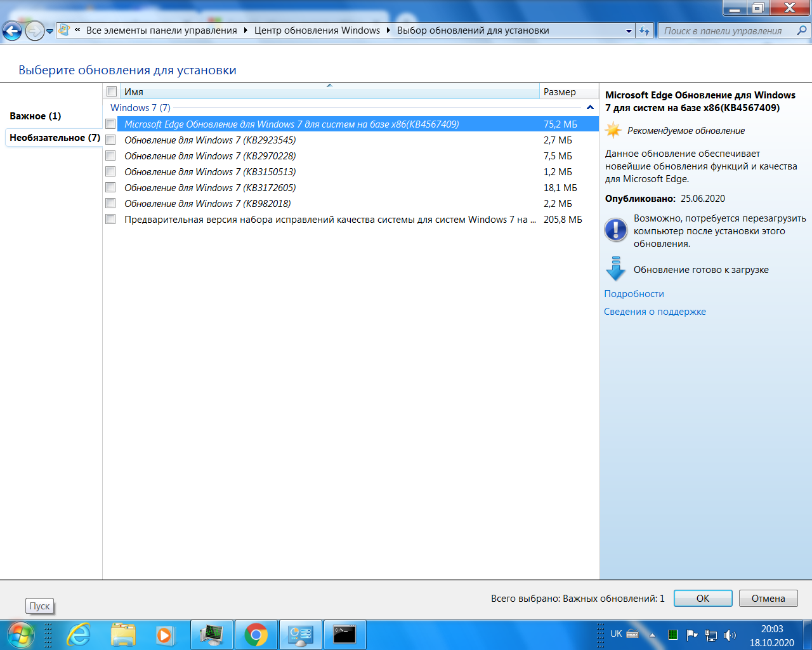
Task: Check the KB3150513 update checkbox
Action: point(110,172)
